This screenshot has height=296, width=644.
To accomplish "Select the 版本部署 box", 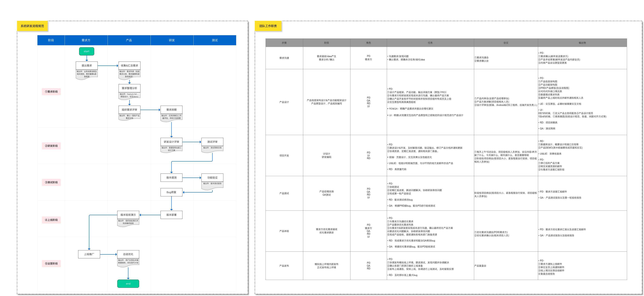I will [x=171, y=215].
